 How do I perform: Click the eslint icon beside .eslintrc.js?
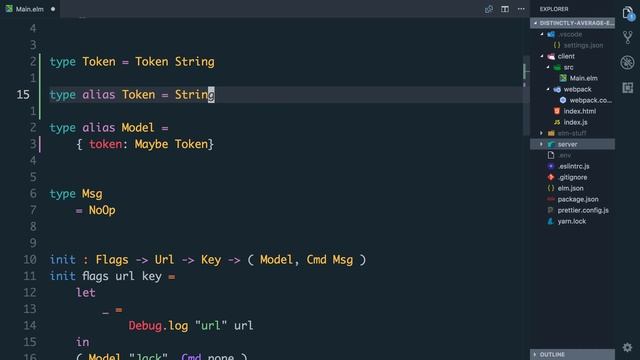coord(551,166)
